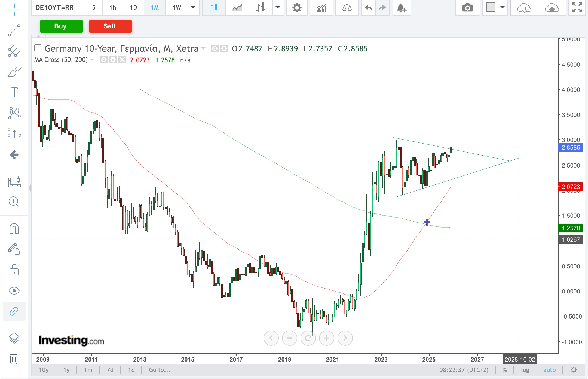Image resolution: width=588 pixels, height=379 pixels.
Task: Toggle hide all drawings eye icon
Action: pyautogui.click(x=14, y=291)
